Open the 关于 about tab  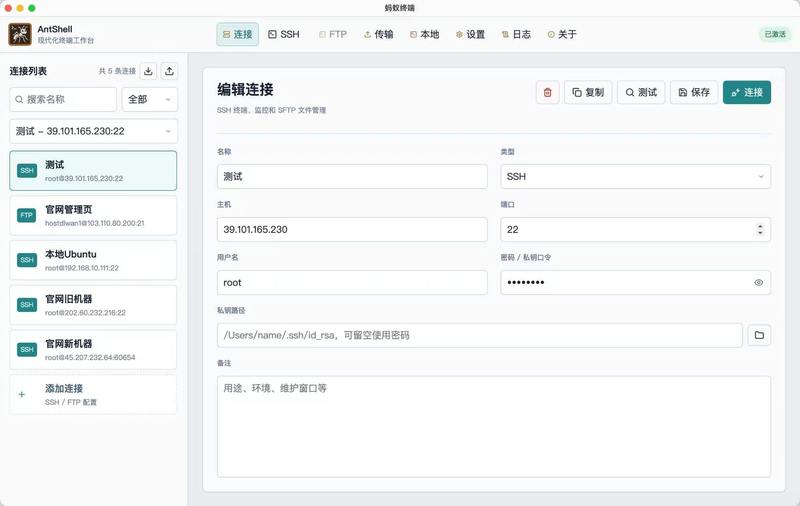click(x=562, y=34)
